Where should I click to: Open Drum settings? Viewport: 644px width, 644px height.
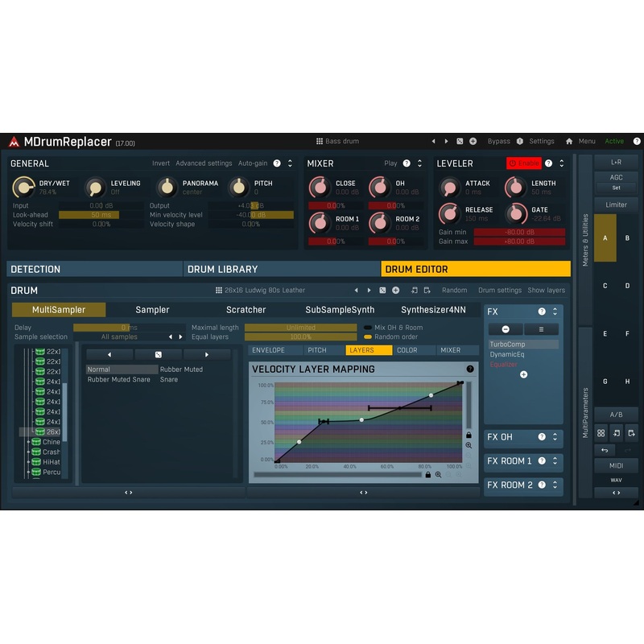click(x=499, y=291)
